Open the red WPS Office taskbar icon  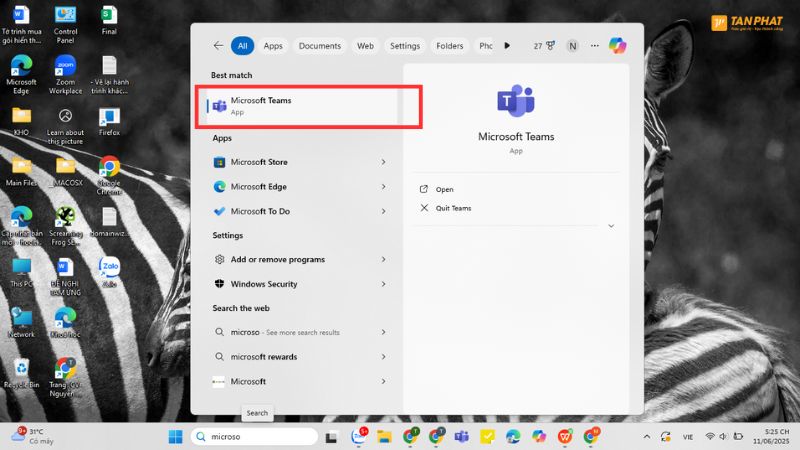(x=565, y=437)
